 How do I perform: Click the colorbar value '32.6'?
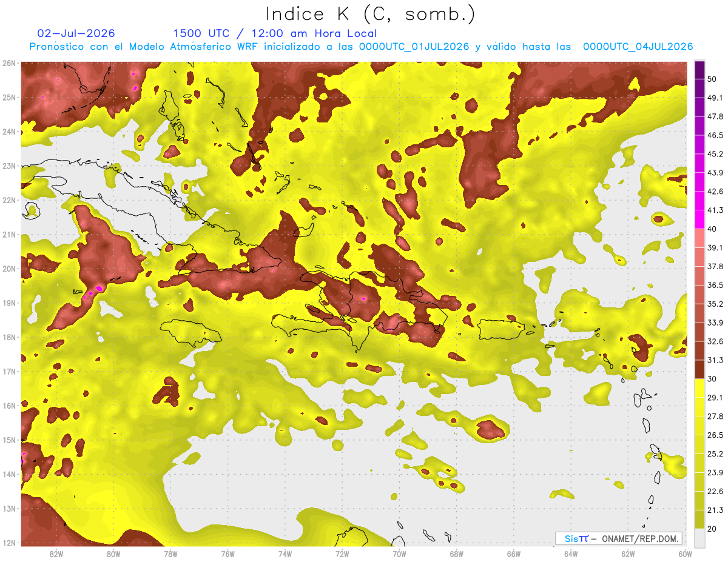point(715,341)
